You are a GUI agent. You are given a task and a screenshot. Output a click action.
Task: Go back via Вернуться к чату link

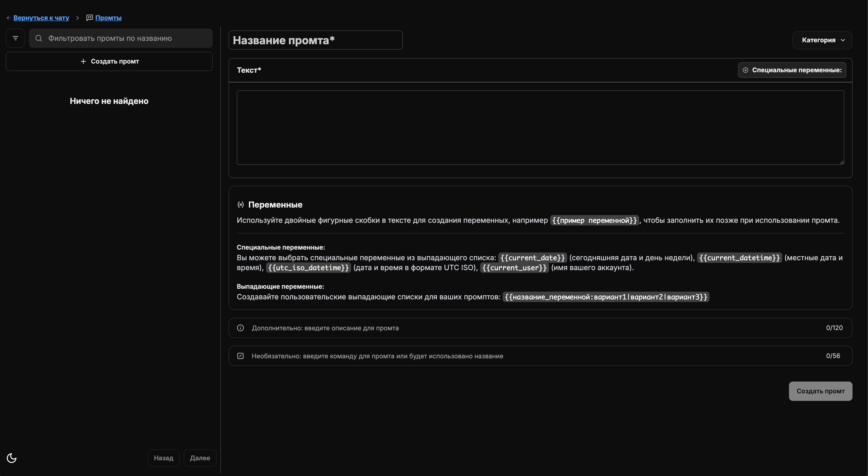tap(41, 18)
